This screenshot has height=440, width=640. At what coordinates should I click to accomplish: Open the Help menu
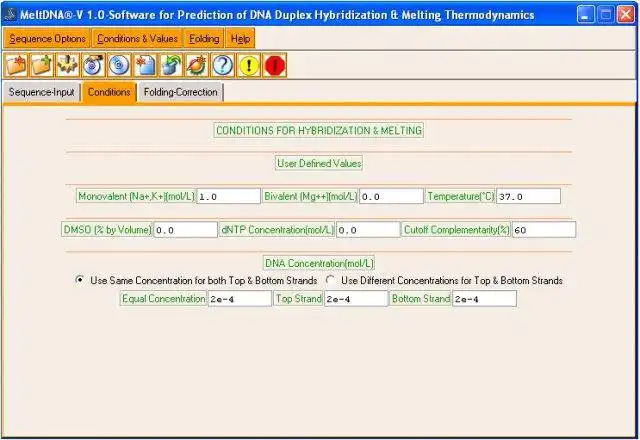(x=240, y=39)
